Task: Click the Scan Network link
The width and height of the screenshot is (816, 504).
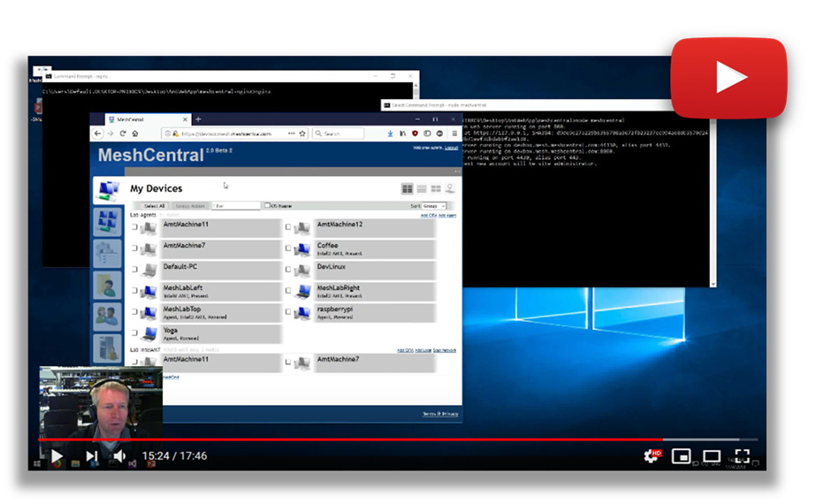Action: click(445, 350)
